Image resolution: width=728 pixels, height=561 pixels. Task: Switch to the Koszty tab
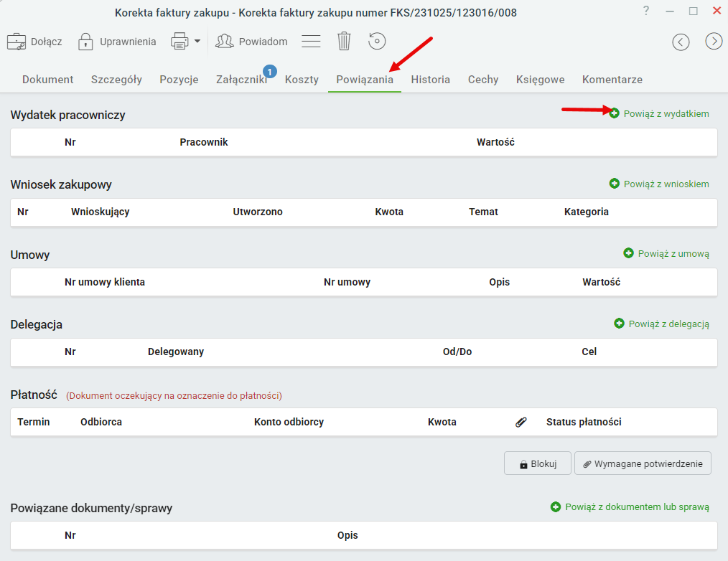tap(302, 80)
